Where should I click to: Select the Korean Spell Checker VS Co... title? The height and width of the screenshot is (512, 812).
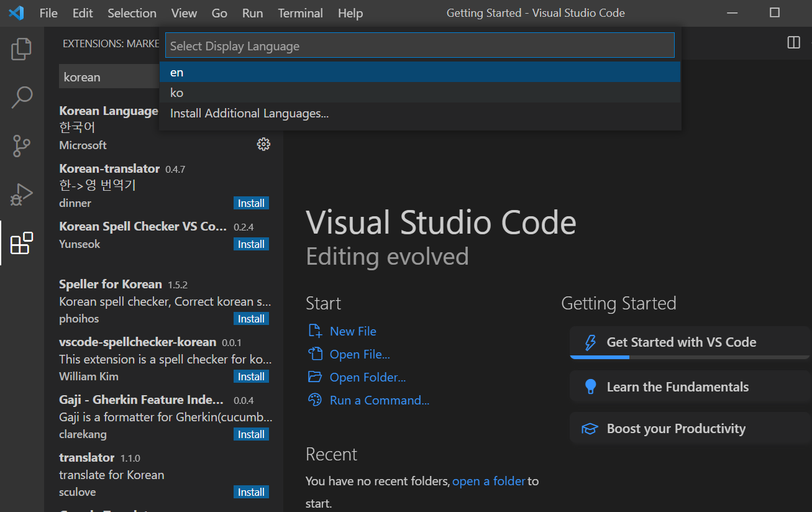[143, 226]
